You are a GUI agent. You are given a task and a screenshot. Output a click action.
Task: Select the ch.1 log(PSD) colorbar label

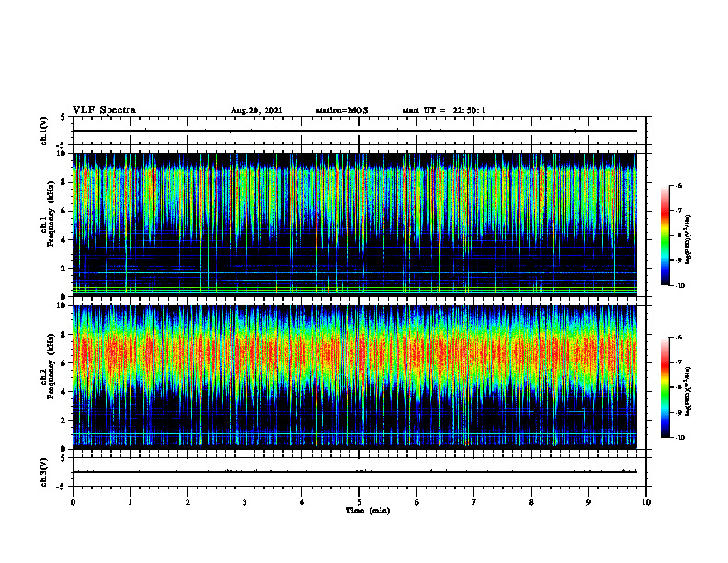pos(688,239)
